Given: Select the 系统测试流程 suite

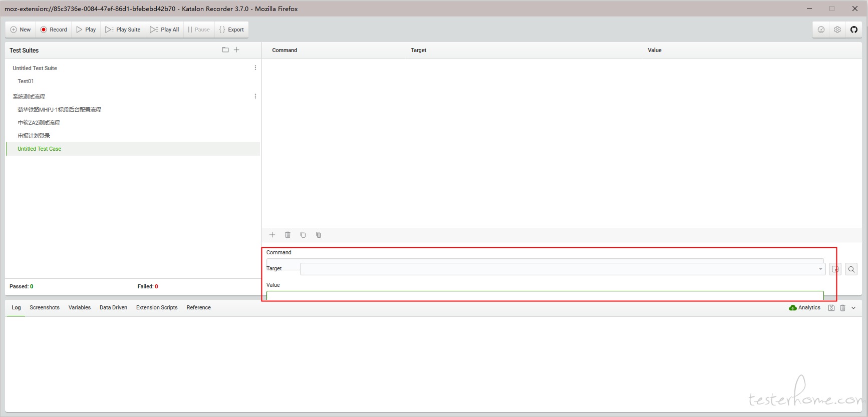Looking at the screenshot, I should 29,97.
